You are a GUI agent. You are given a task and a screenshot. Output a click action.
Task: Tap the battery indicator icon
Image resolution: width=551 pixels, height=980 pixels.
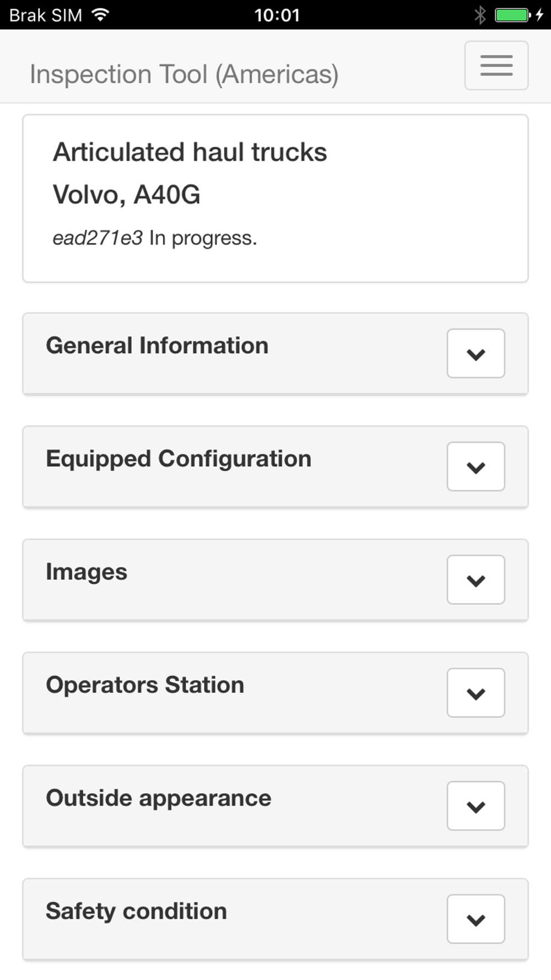(512, 15)
